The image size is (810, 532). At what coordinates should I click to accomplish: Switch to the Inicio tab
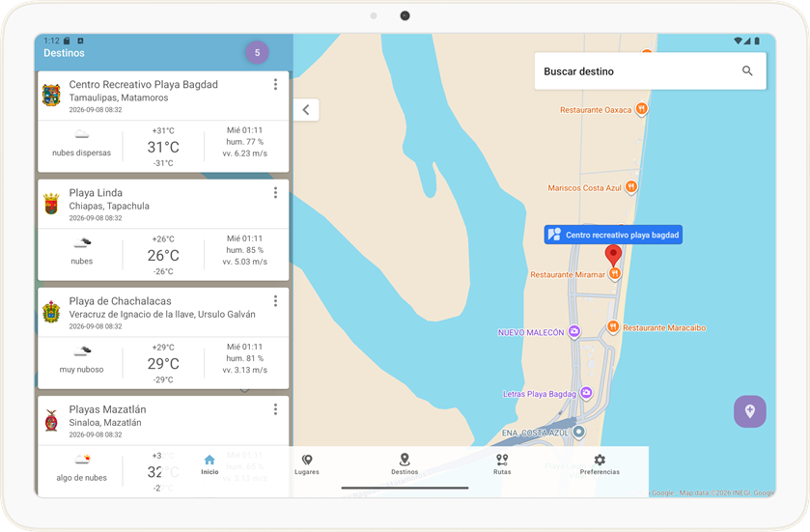coord(209,464)
